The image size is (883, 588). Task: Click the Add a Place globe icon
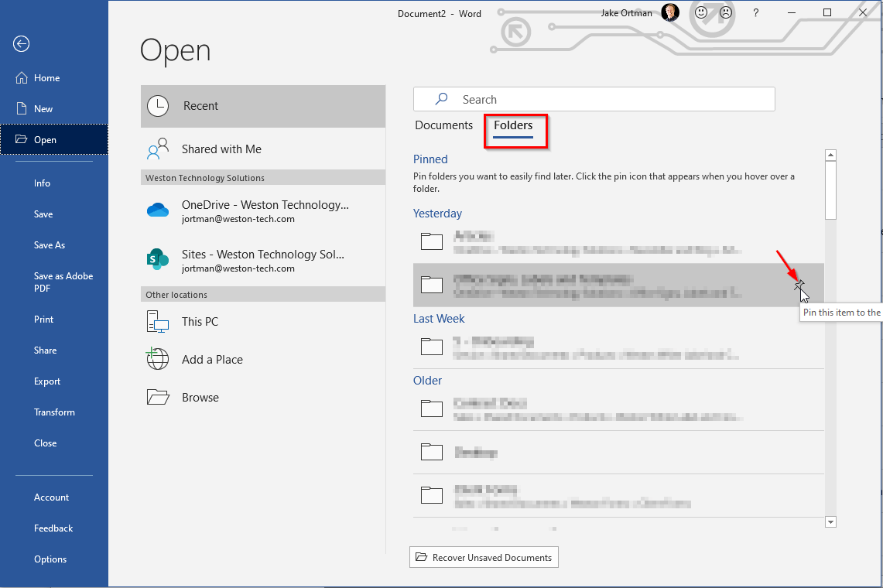(158, 359)
